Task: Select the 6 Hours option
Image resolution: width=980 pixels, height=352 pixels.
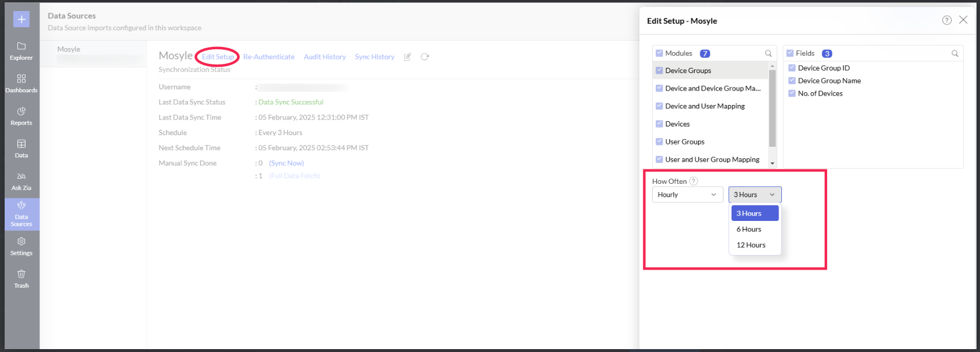Action: [x=755, y=229]
